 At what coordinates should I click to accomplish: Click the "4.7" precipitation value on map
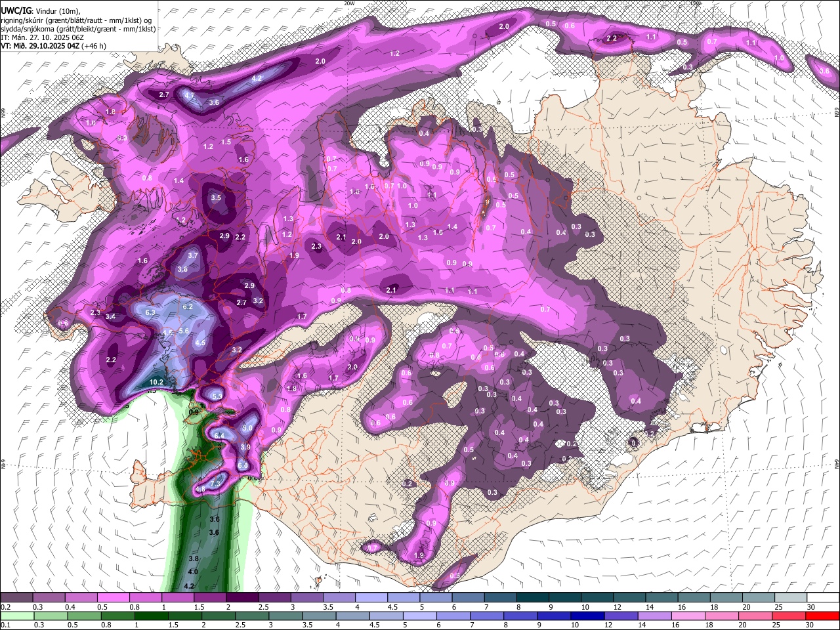click(190, 96)
